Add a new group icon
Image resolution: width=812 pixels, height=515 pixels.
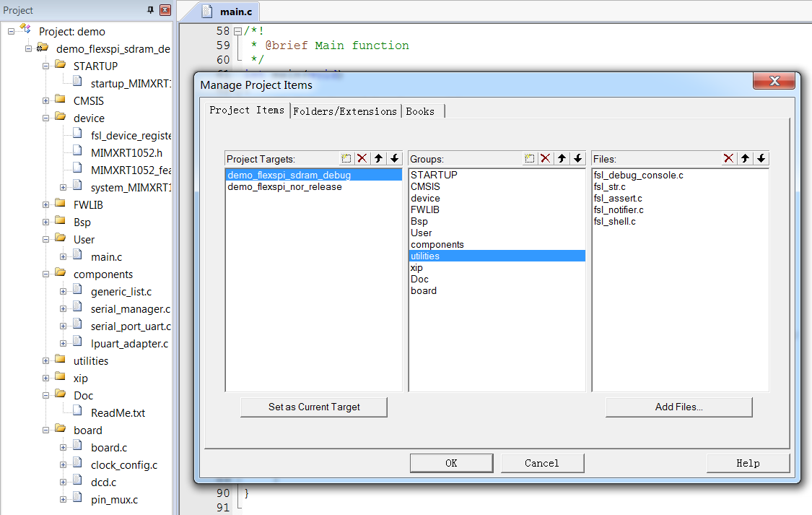coord(529,158)
